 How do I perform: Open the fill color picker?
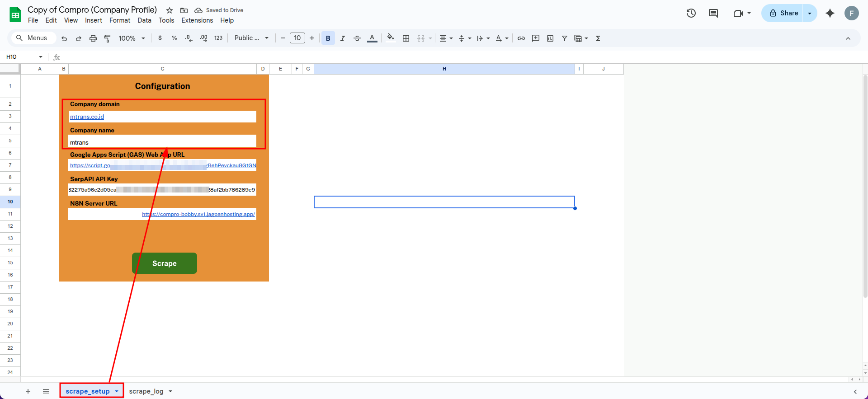391,38
